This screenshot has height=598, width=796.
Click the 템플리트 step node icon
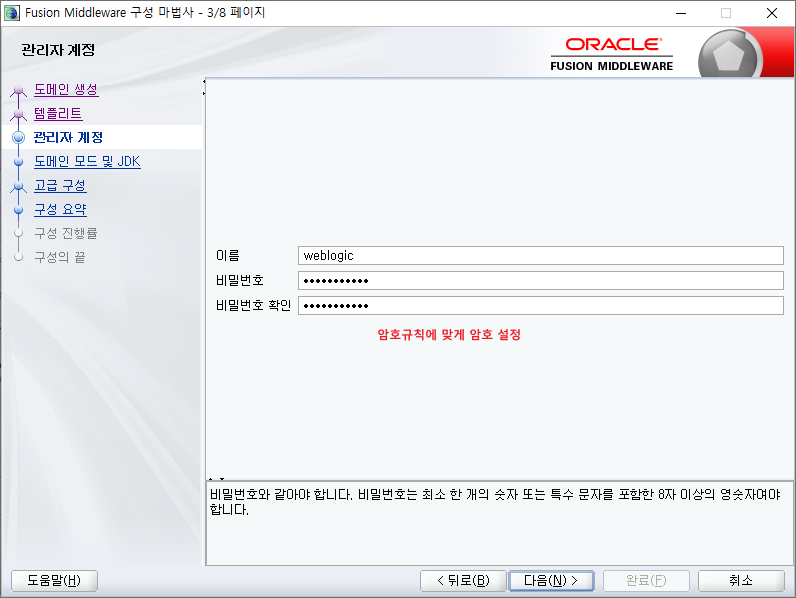19,115
